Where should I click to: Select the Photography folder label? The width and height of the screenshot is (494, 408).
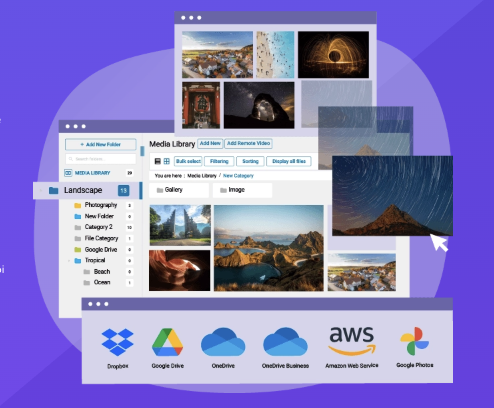coord(101,205)
